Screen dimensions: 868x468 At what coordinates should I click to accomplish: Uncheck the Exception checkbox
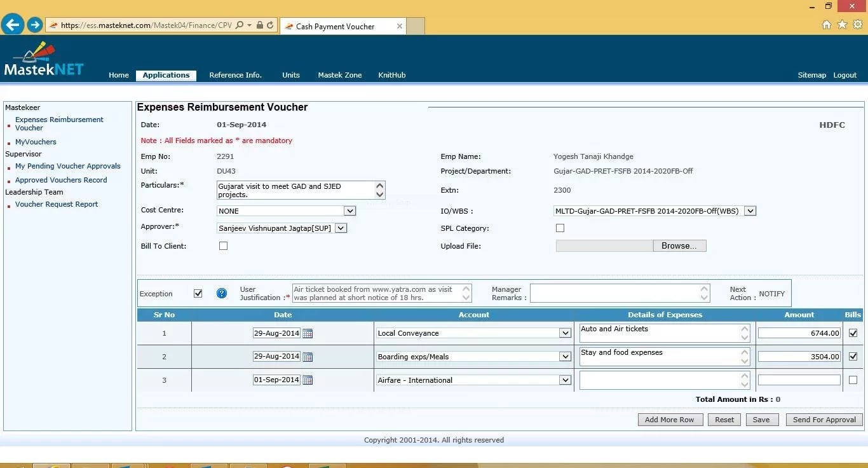click(198, 293)
